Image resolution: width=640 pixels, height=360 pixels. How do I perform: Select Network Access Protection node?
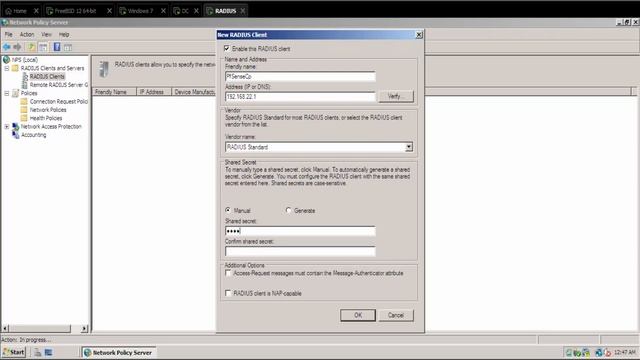click(x=51, y=127)
